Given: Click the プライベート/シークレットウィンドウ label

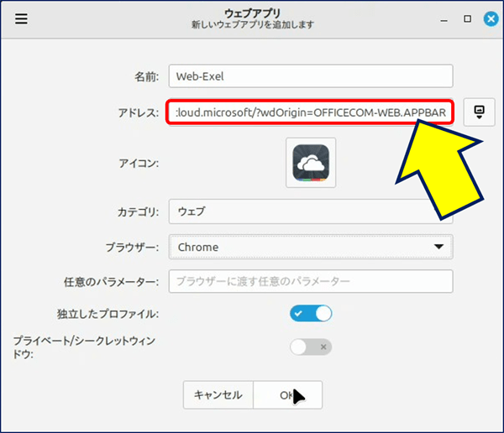Looking at the screenshot, I should (x=84, y=347).
